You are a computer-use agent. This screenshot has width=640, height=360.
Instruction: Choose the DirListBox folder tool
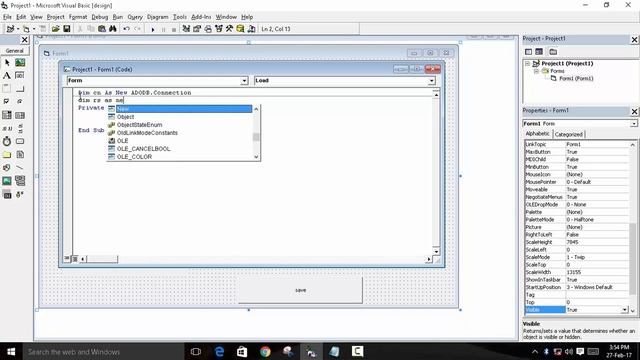7,155
